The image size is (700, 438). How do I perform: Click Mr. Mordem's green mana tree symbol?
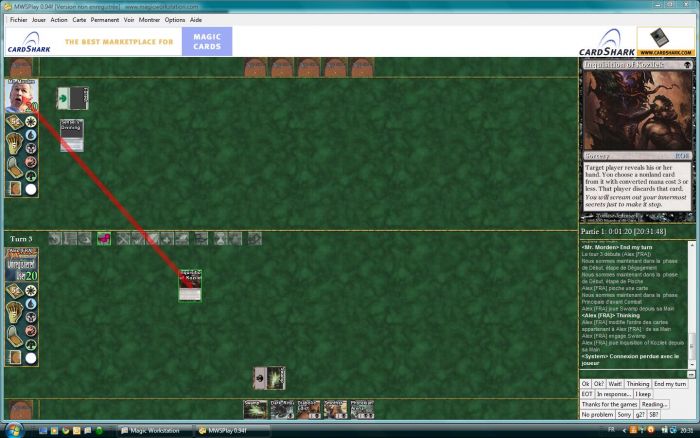(x=31, y=176)
